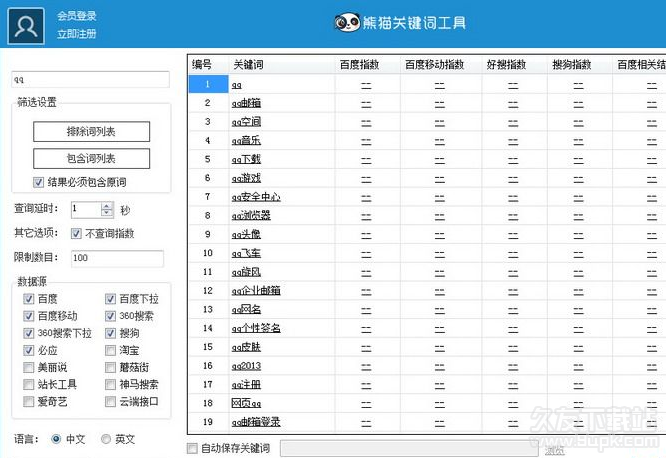Open keyword link qq头像

tap(246, 235)
